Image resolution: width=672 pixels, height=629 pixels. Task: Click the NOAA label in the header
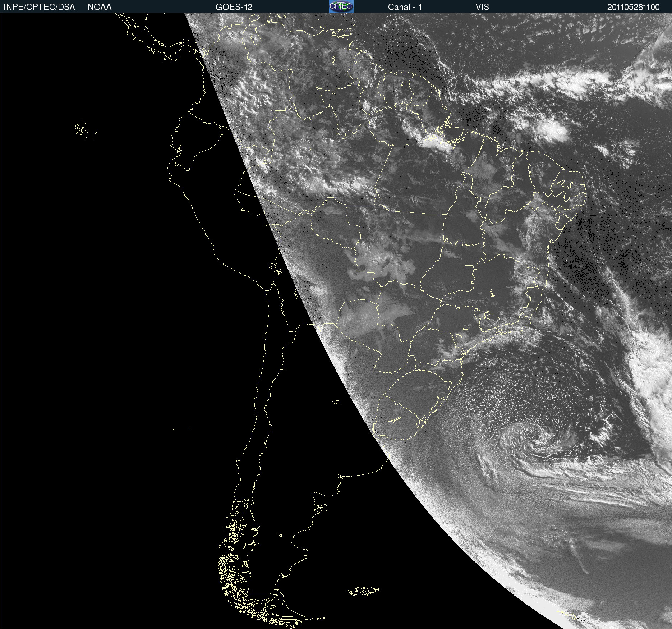100,7
